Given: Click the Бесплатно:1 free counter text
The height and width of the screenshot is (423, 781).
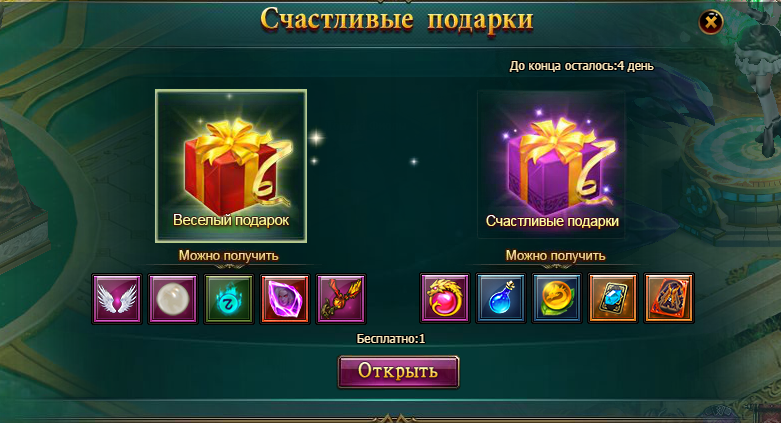Looking at the screenshot, I should [x=391, y=339].
